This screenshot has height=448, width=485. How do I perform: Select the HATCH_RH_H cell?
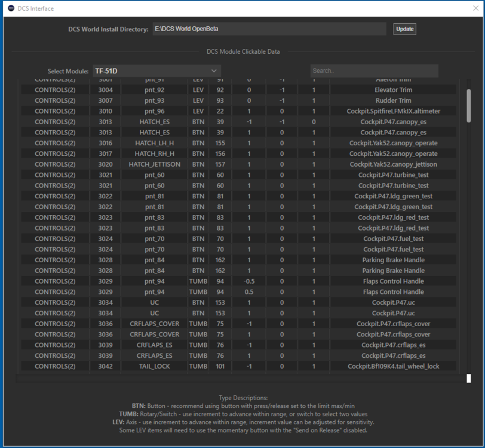[x=154, y=154]
